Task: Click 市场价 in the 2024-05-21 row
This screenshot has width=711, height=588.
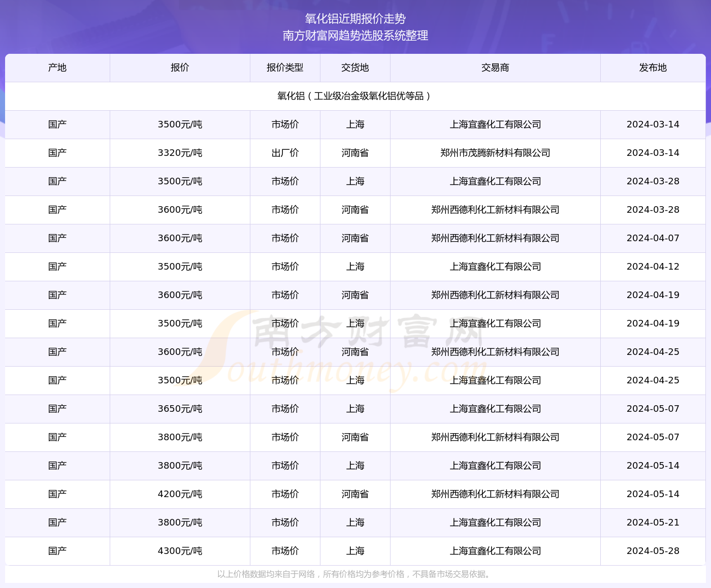Action: (x=285, y=522)
